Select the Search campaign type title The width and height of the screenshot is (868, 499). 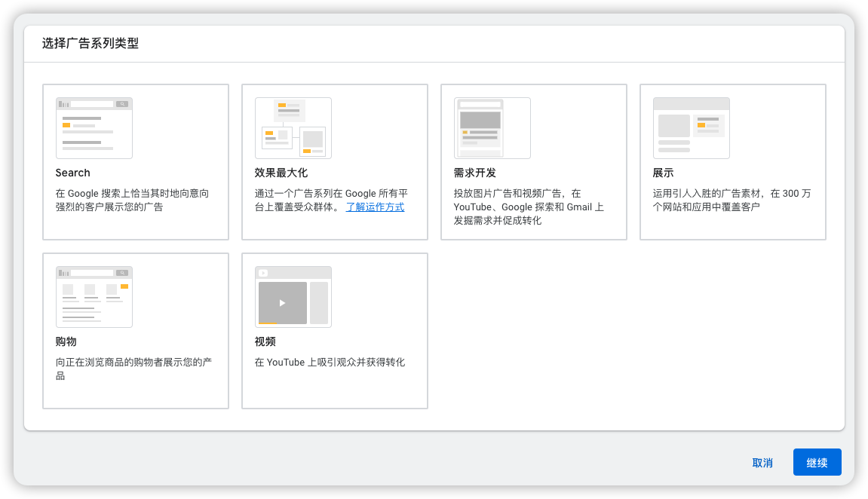[72, 173]
